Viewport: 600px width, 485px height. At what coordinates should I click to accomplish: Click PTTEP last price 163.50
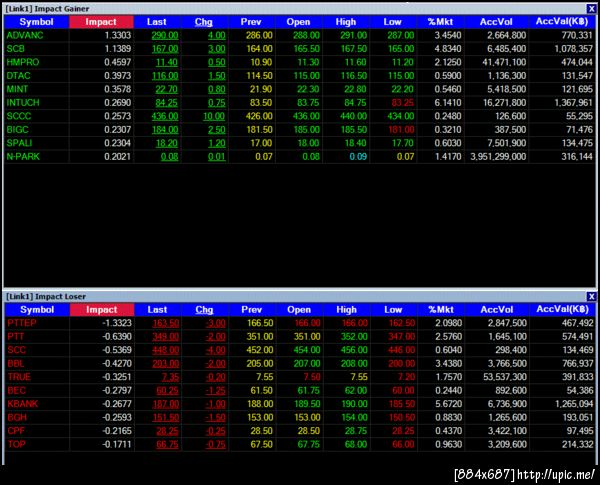[166, 323]
